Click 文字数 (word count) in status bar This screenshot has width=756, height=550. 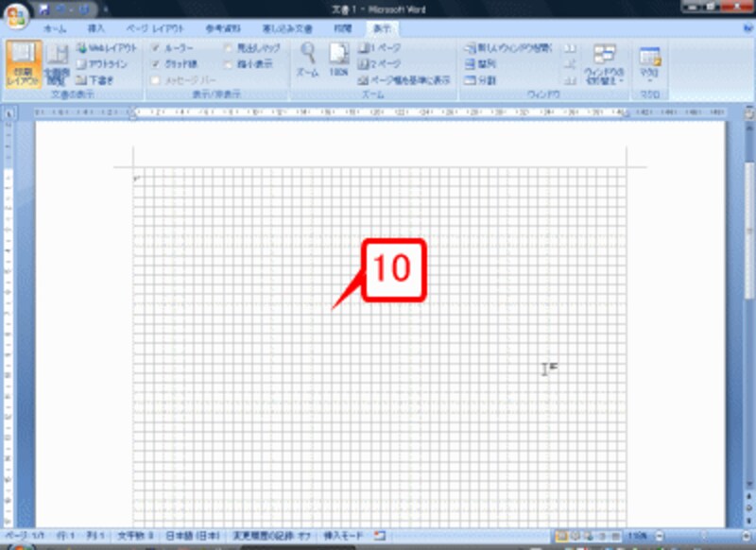tap(135, 536)
